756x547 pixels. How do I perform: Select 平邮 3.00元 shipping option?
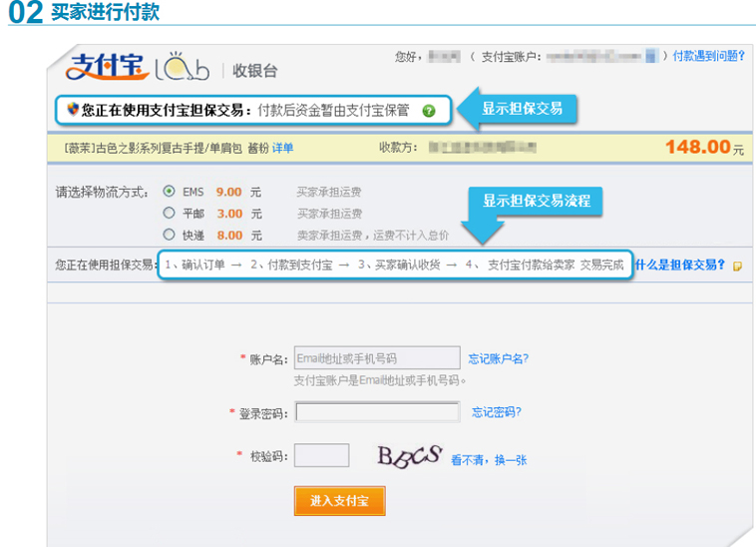(x=169, y=214)
